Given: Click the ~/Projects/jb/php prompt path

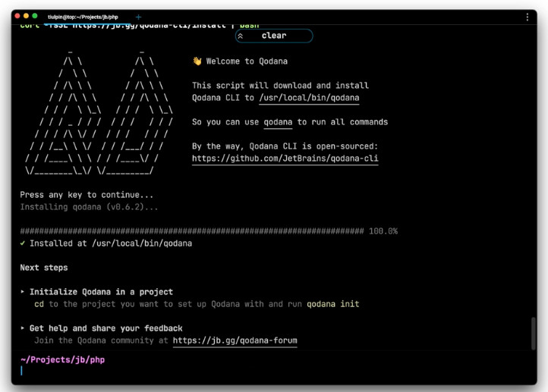Looking at the screenshot, I should pos(62,359).
